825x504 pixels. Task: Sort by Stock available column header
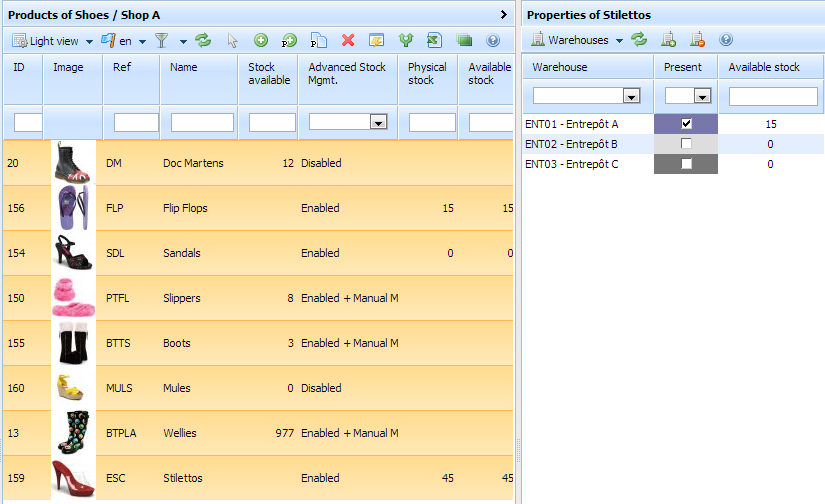pyautogui.click(x=268, y=74)
